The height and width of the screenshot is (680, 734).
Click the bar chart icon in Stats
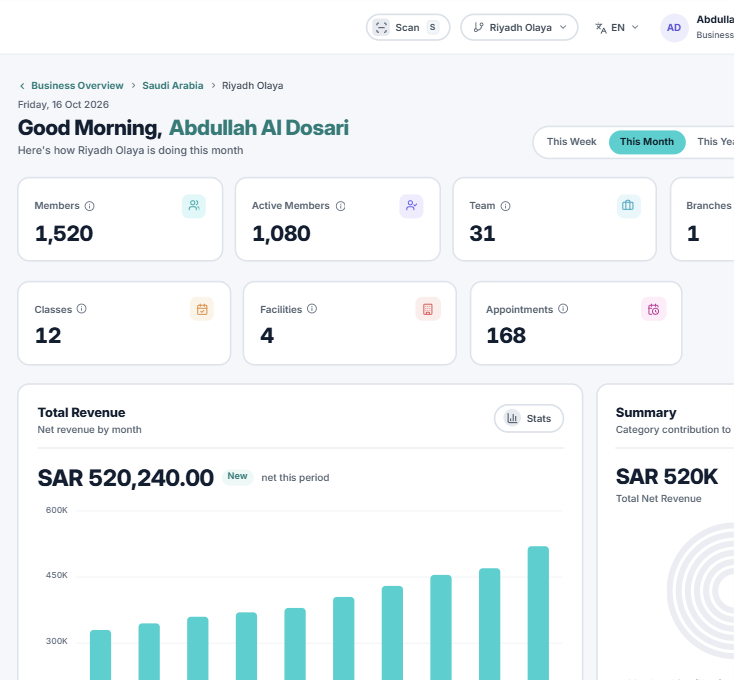point(512,418)
